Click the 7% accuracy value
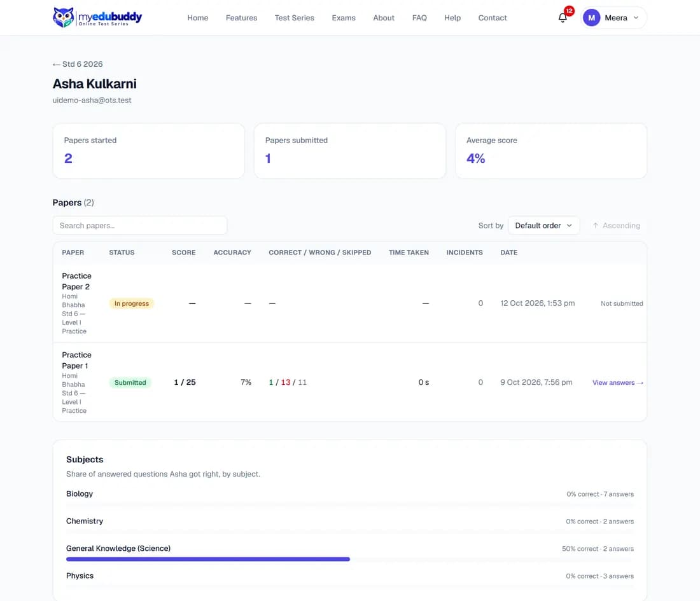 click(246, 382)
